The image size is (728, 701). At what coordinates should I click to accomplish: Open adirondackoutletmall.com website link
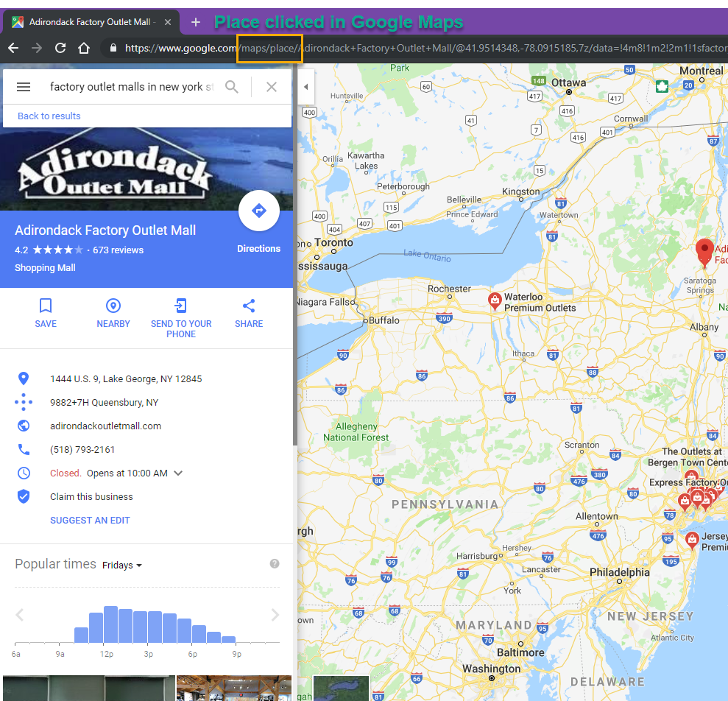105,426
